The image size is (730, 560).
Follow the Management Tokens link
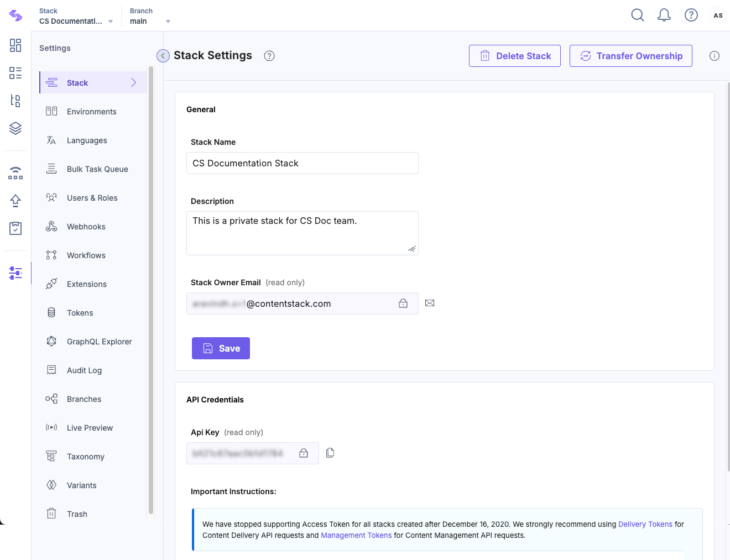point(356,535)
